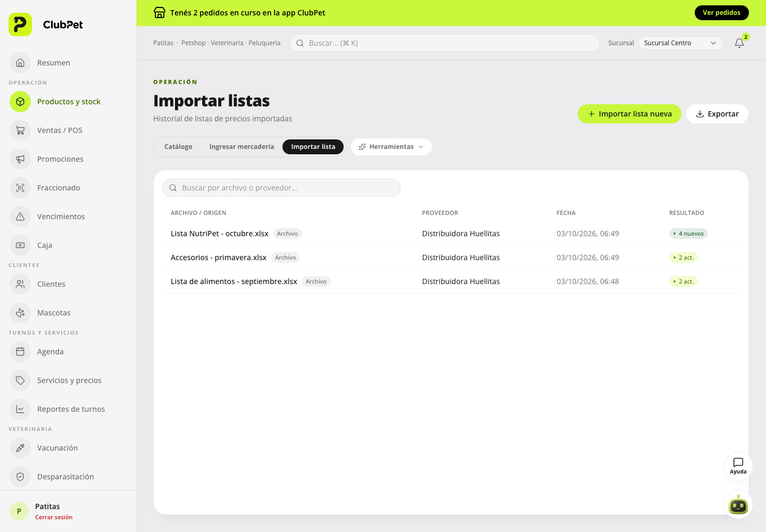Open Clientes people icon
The width and height of the screenshot is (766, 532).
(20, 284)
